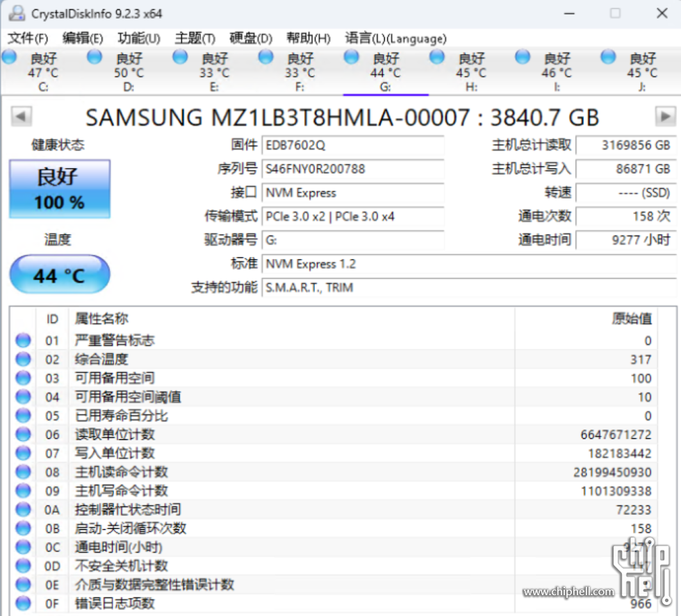The image size is (681, 616).
Task: Click total host reads value 3169856 GB
Action: [x=626, y=145]
